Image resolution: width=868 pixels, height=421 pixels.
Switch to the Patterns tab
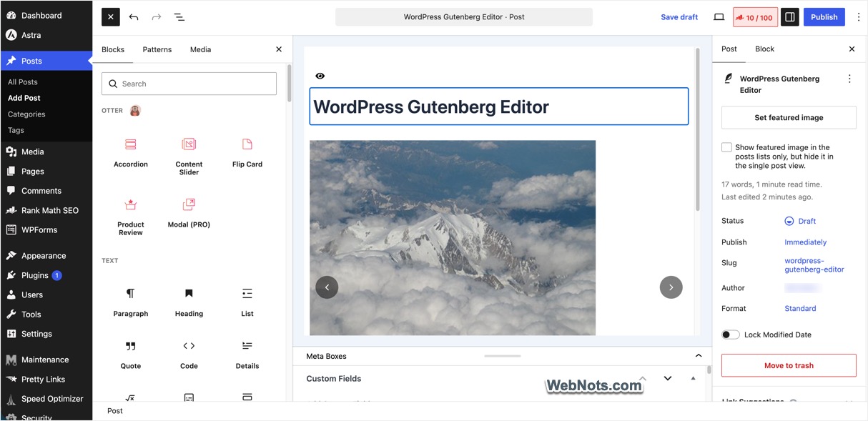[157, 49]
